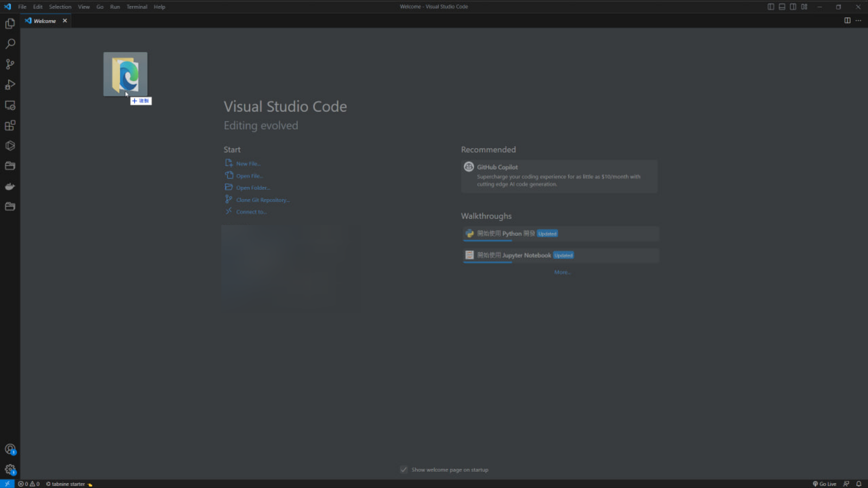Open the Extensions view icon
The image size is (868, 488).
10,125
